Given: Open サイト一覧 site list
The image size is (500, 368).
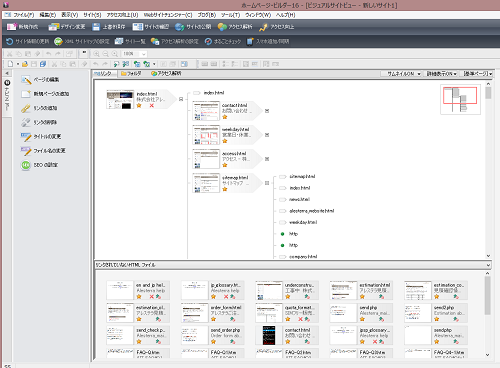Looking at the screenshot, I should tap(130, 41).
